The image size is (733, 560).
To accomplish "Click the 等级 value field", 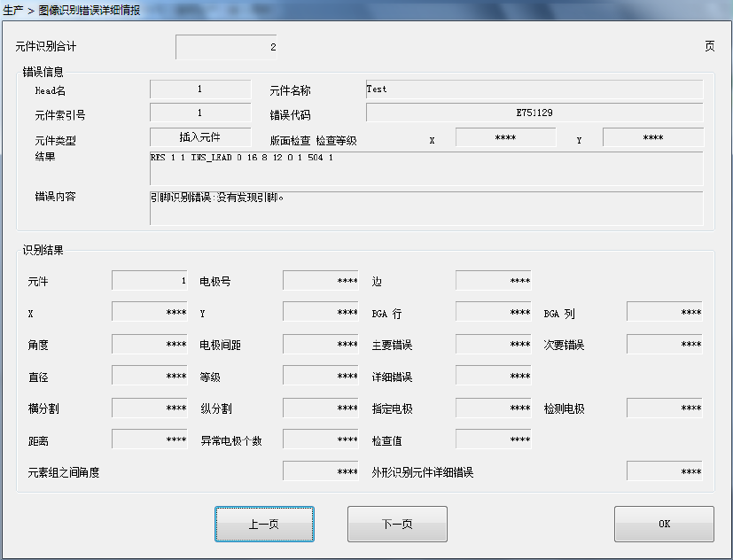I will (x=321, y=376).
